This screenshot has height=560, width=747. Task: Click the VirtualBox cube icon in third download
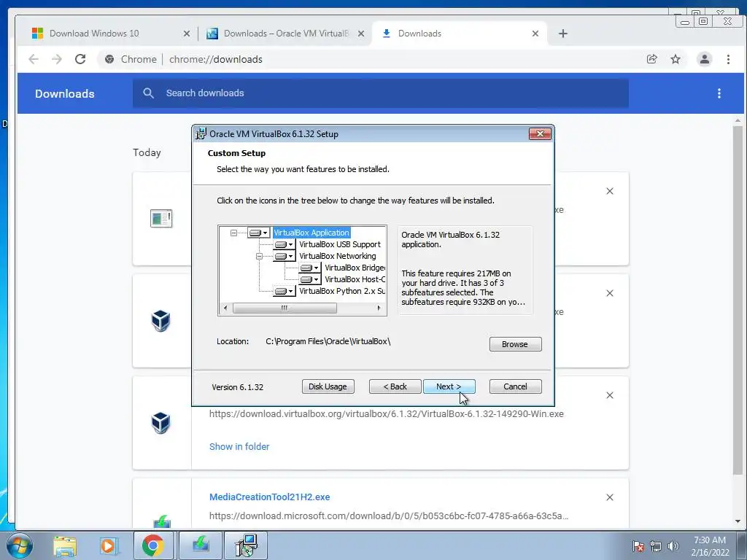click(161, 423)
